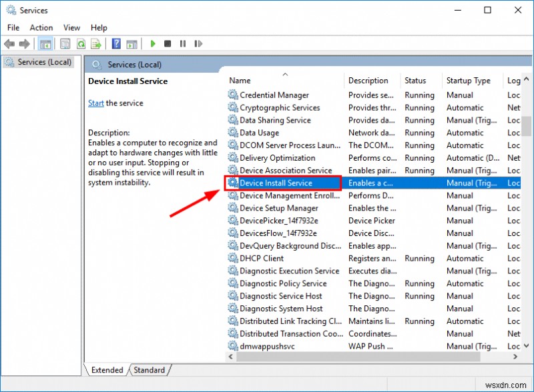Click the back navigation arrow

pyautogui.click(x=9, y=43)
